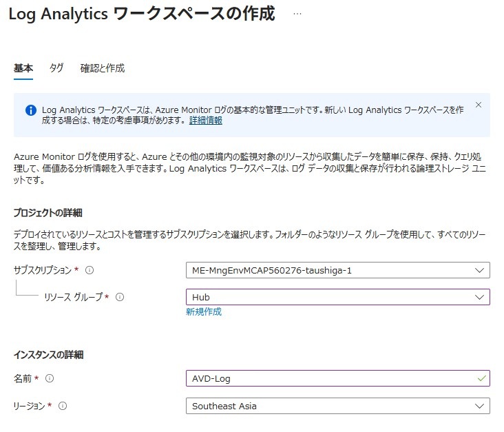Click the blue info icon in the banner

pyautogui.click(x=30, y=110)
